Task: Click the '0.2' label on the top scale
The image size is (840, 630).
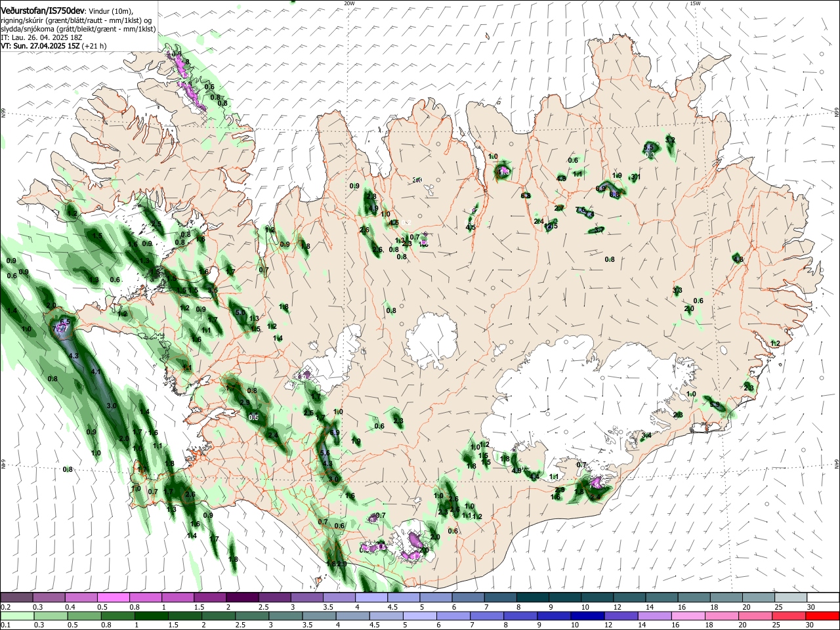Action: [x=5, y=607]
